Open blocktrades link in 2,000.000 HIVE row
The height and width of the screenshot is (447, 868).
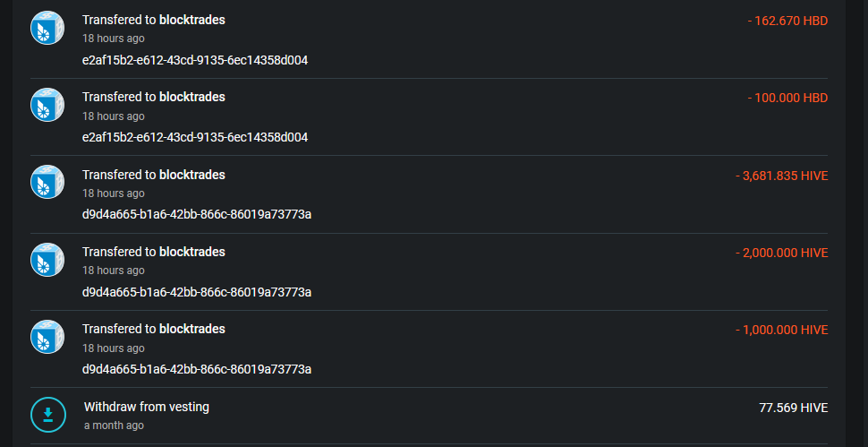(192, 252)
